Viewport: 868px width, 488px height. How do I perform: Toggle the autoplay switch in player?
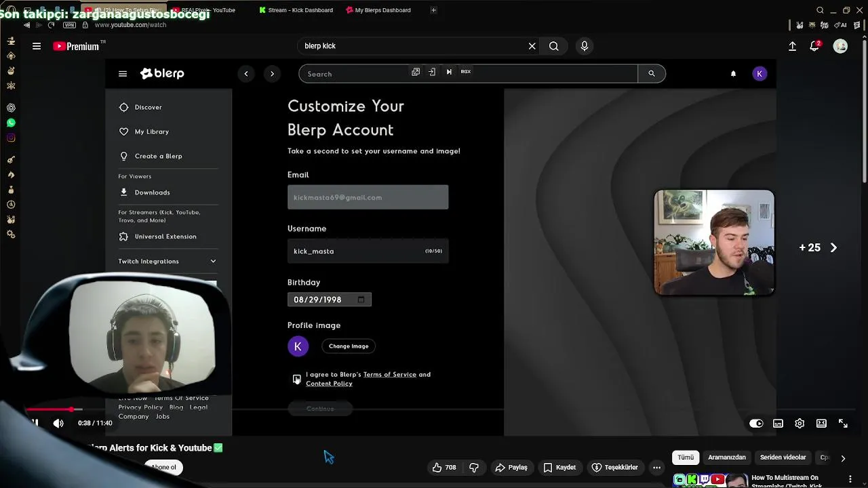756,424
